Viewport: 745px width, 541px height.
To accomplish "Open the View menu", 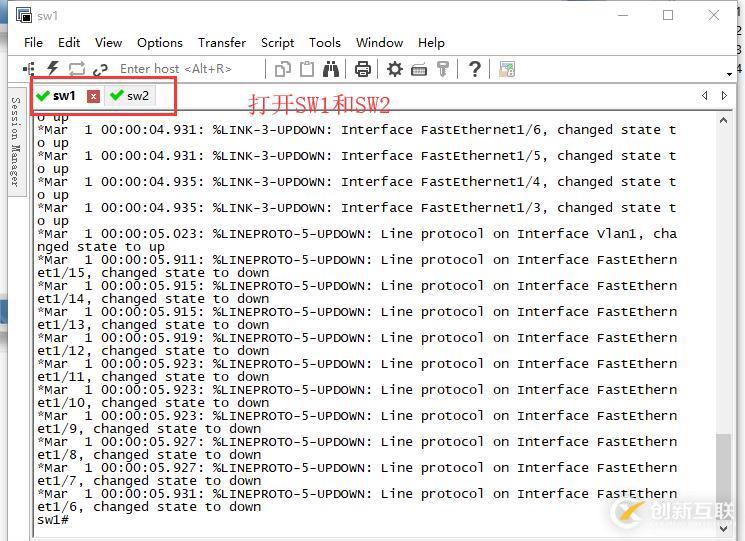I will pos(108,43).
